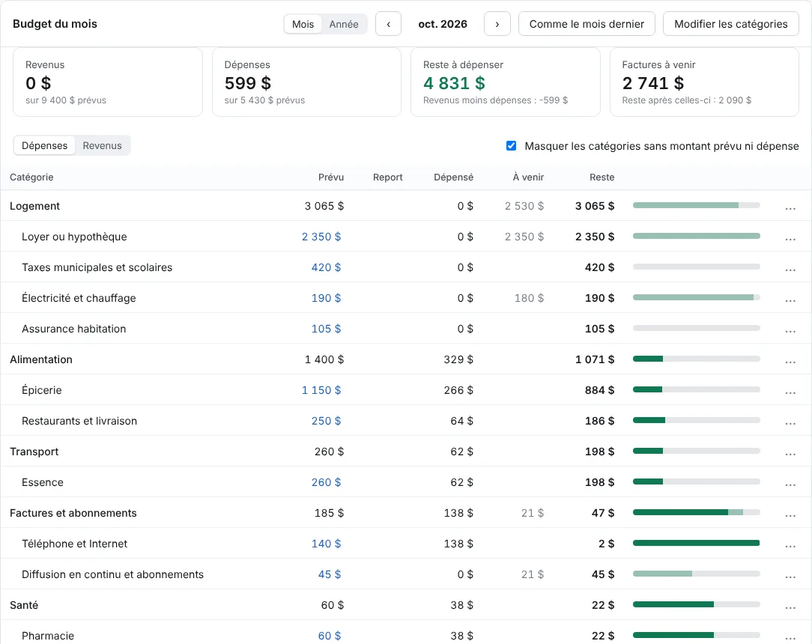Click the Logement progress bar
Screen dimensions: 812x644
click(697, 205)
